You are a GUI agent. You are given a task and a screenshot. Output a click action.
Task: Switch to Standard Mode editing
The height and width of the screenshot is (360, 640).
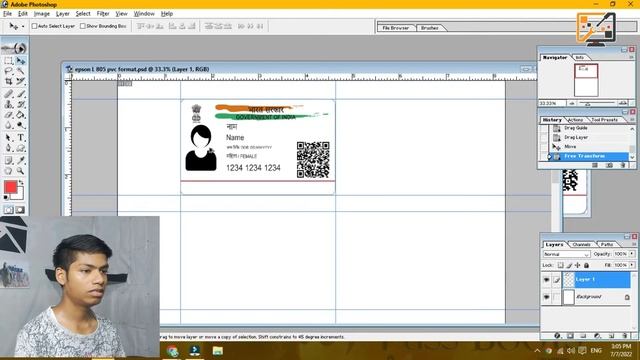[8, 210]
